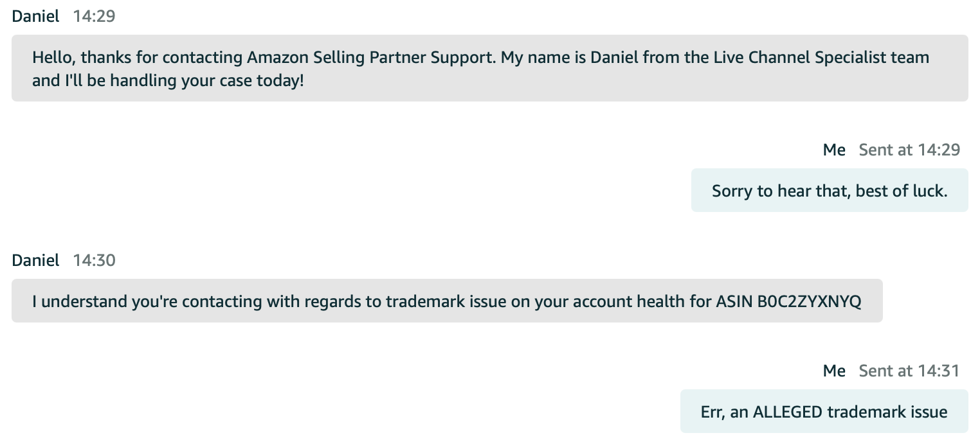Click the first Daniel sender name
This screenshot has height=442, width=980.
(35, 17)
